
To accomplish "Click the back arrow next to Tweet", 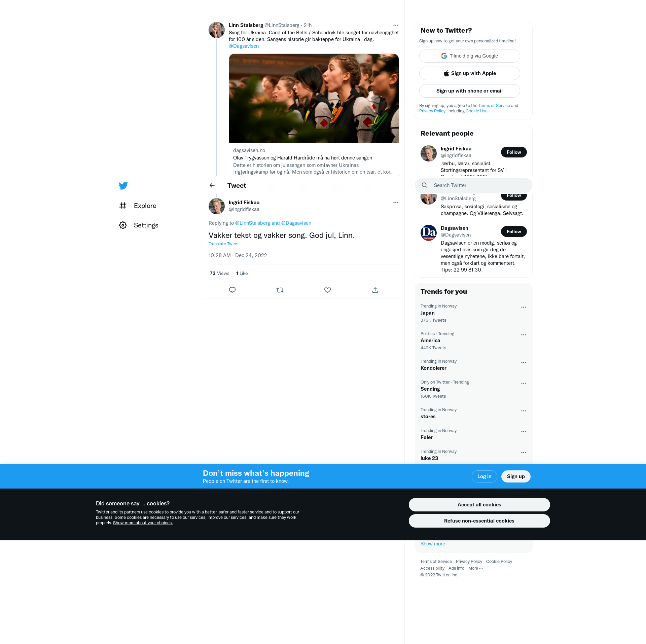I will coord(212,185).
